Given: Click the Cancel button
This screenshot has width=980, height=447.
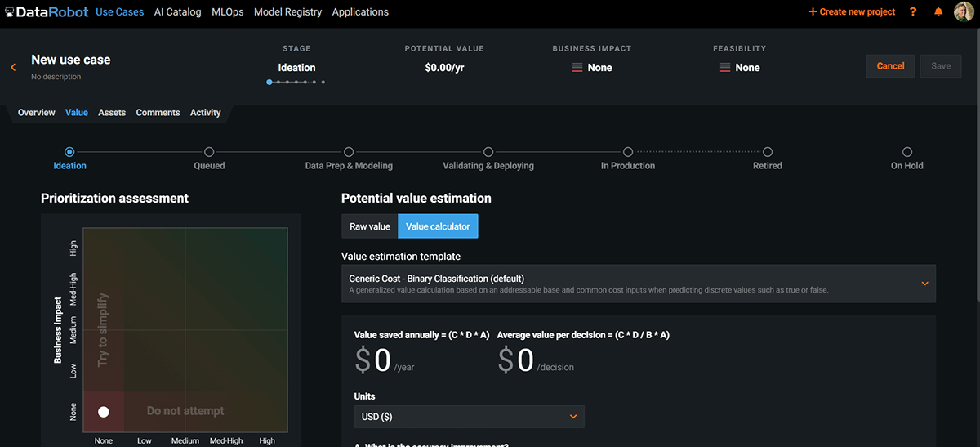Looking at the screenshot, I should (890, 66).
